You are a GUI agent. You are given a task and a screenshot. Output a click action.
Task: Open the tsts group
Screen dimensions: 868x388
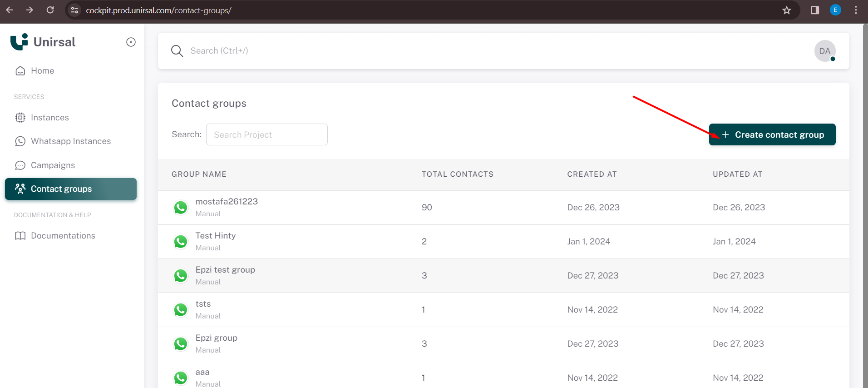tap(203, 304)
